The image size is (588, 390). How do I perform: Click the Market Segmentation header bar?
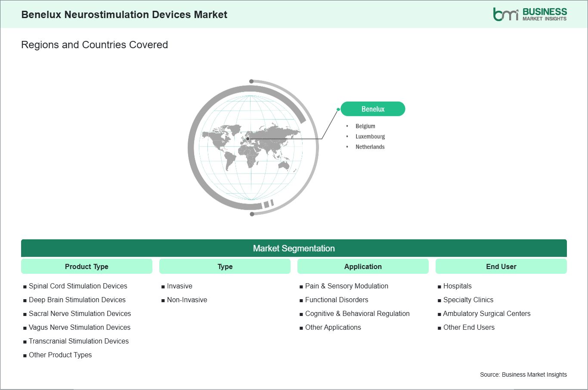(x=294, y=248)
